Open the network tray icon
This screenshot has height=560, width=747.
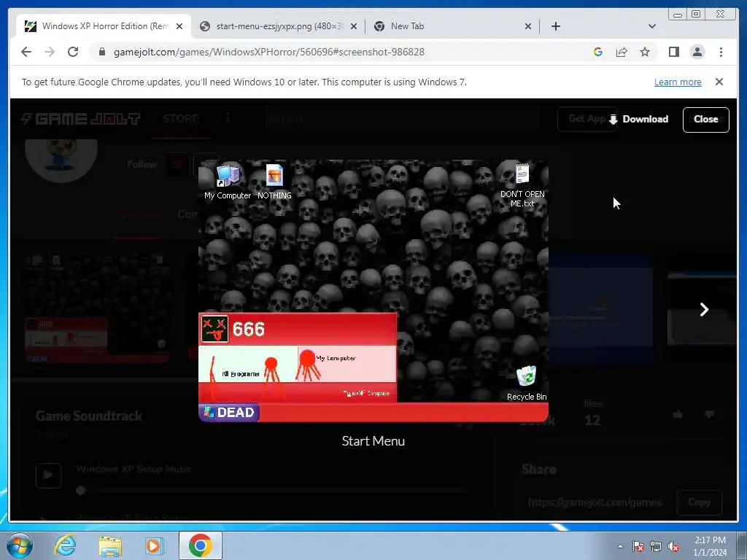656,547
